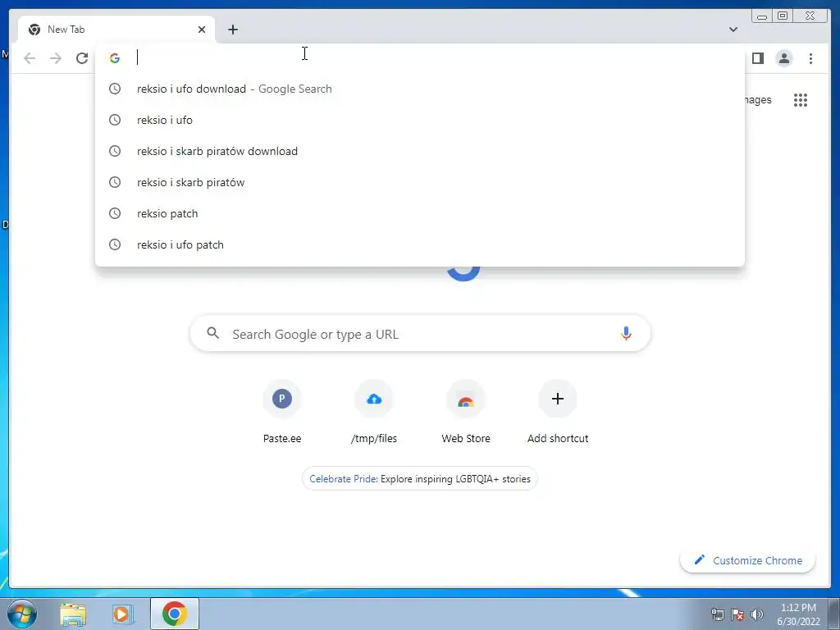Click 'Search Google or type a URL' box
Screen dimensions: 840x630
pyautogui.click(x=420, y=334)
